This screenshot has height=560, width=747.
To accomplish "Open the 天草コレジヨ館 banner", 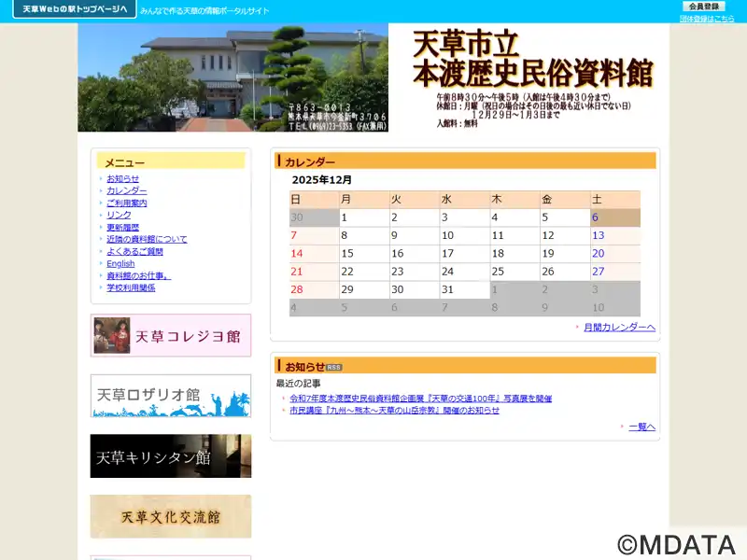I will tap(171, 335).
